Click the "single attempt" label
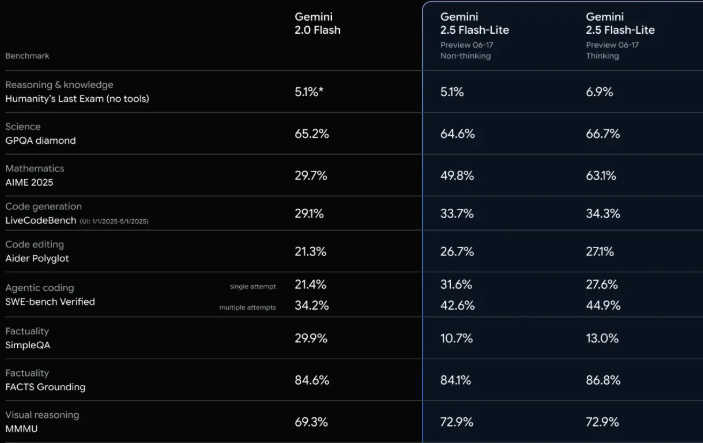Viewport: 703px width, 443px height. [249, 287]
